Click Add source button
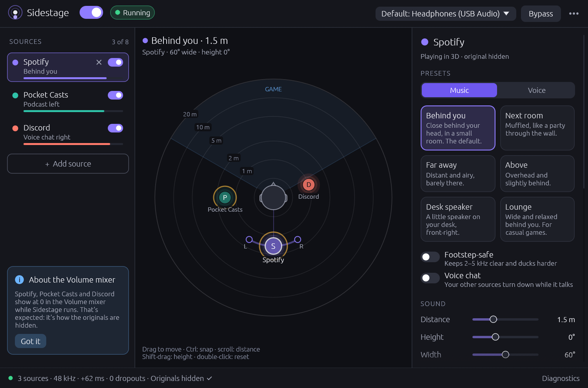Screen dimensions: 588x388 point(68,164)
